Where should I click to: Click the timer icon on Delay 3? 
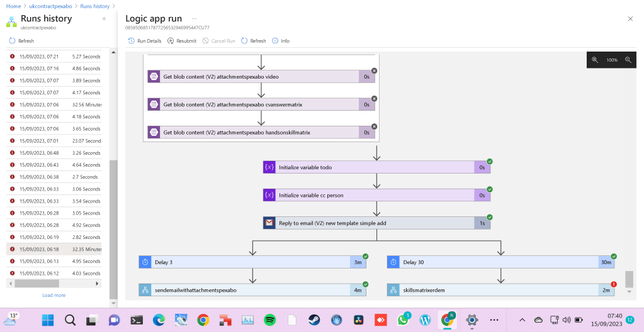[145, 262]
